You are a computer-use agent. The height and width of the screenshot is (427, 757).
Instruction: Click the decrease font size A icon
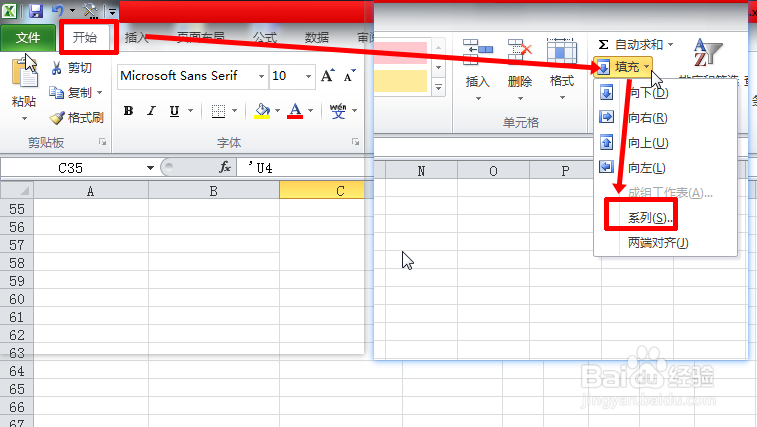pos(349,76)
